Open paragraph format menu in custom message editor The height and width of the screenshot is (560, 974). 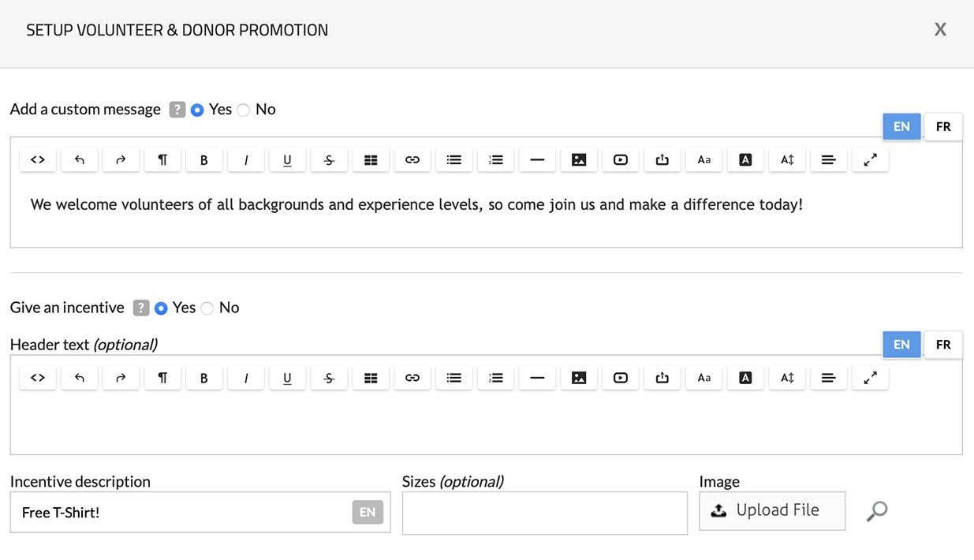[x=162, y=160]
